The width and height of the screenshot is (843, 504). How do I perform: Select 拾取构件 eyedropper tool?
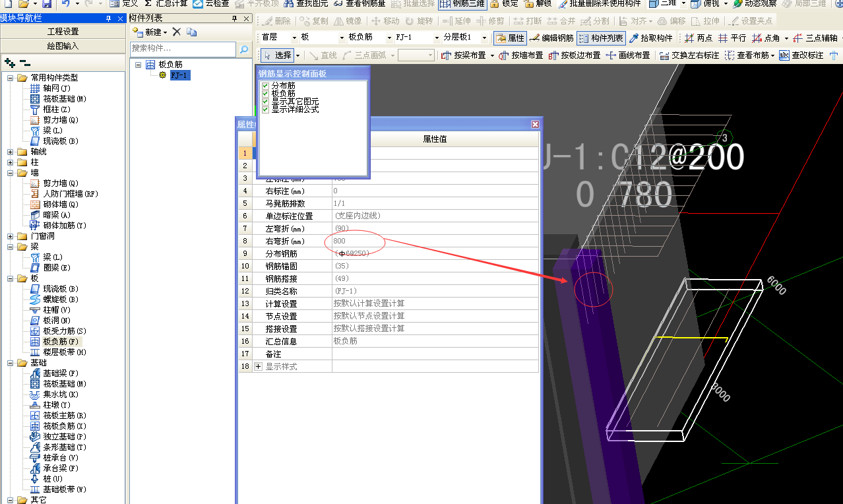click(650, 38)
